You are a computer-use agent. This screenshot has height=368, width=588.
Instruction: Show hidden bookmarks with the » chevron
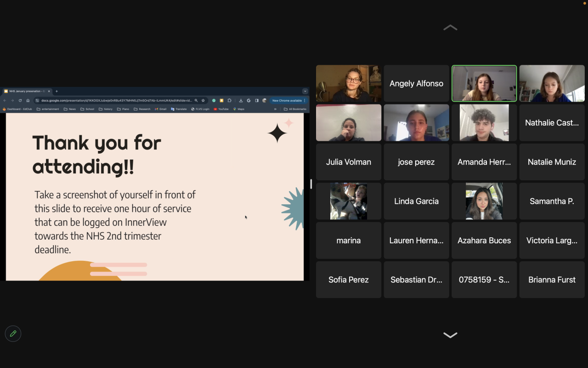pos(275,109)
